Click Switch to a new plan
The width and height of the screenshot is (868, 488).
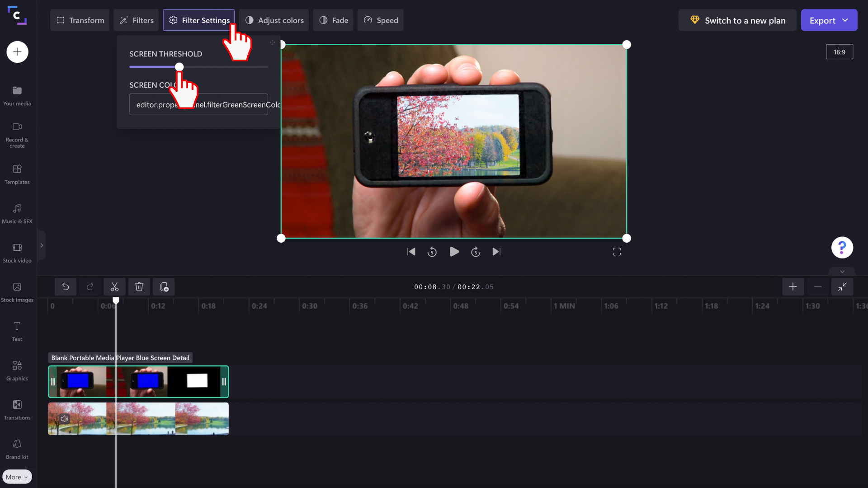(x=737, y=20)
